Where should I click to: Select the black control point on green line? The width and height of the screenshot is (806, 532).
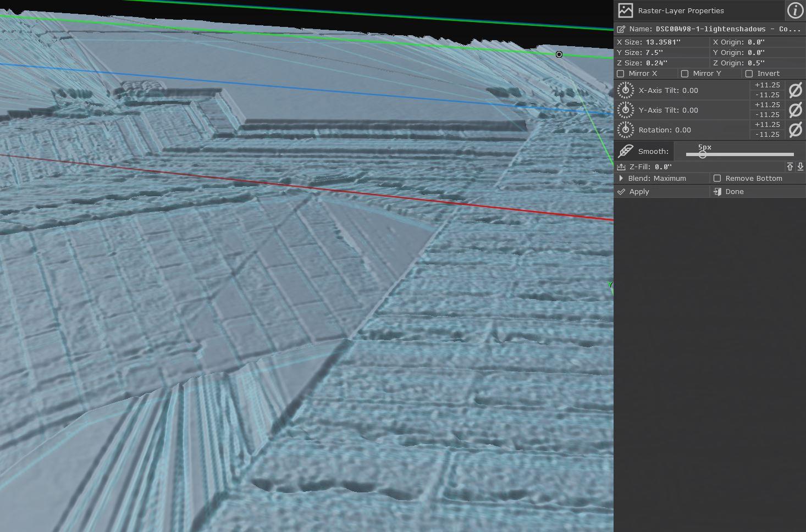coord(559,54)
